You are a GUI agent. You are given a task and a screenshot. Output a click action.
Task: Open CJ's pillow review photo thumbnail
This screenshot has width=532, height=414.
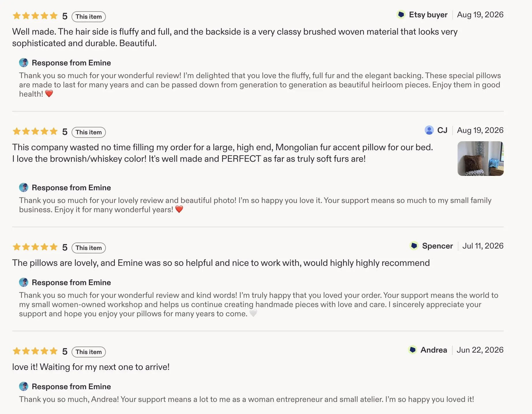(x=480, y=158)
